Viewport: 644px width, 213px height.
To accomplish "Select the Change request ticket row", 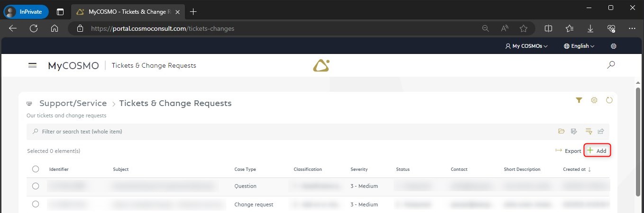I will point(36,204).
